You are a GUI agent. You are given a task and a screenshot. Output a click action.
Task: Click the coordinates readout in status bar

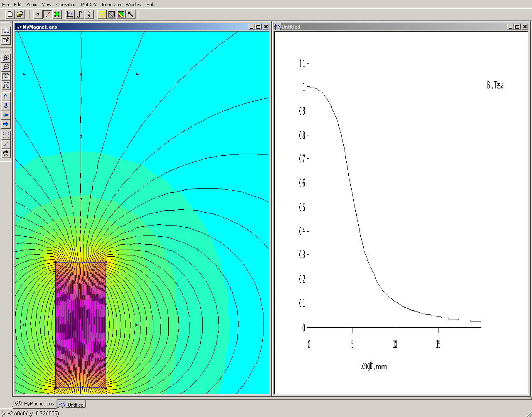click(x=30, y=413)
